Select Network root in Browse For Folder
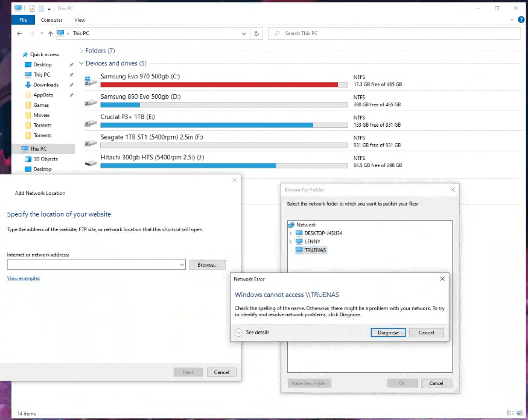The height and width of the screenshot is (420, 528). pyautogui.click(x=306, y=224)
